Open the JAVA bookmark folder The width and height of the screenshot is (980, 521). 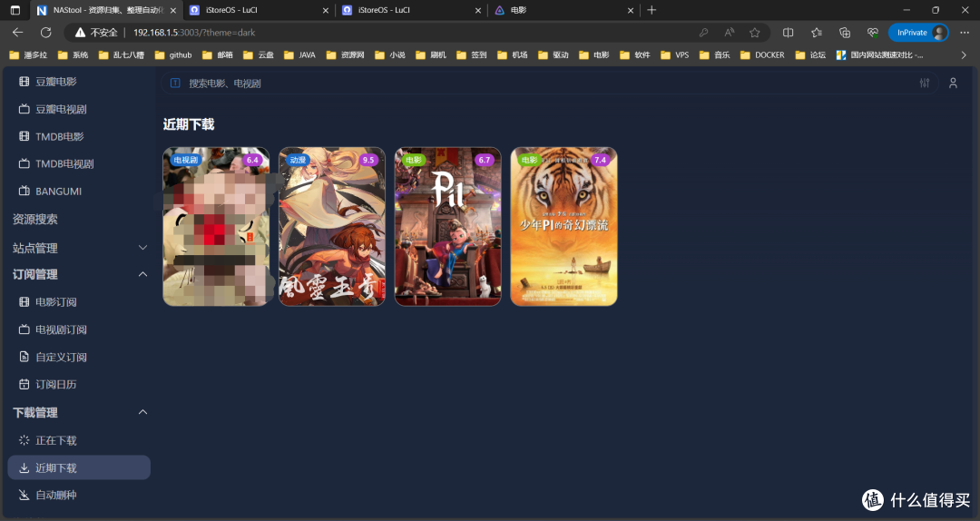[299, 55]
